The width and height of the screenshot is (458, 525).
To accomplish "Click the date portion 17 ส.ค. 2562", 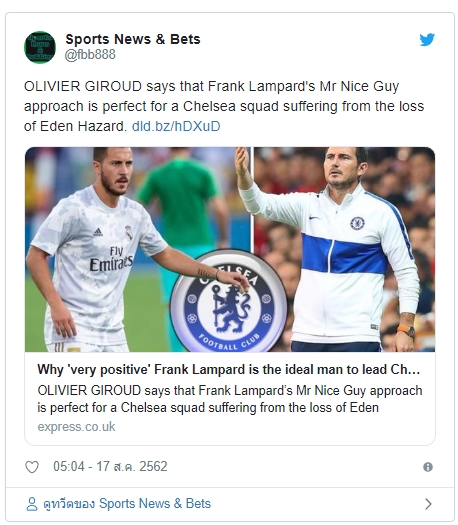I will (132, 466).
